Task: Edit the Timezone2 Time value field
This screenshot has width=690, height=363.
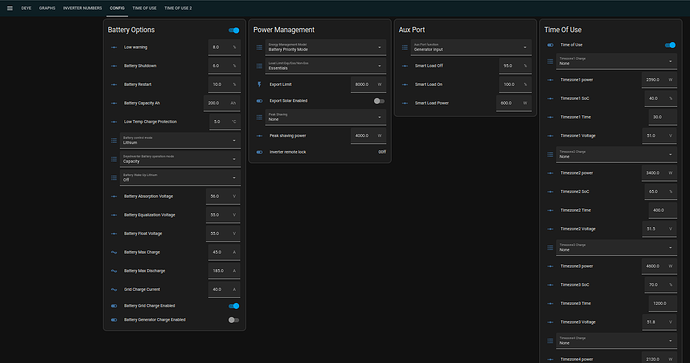Action: coord(663,210)
